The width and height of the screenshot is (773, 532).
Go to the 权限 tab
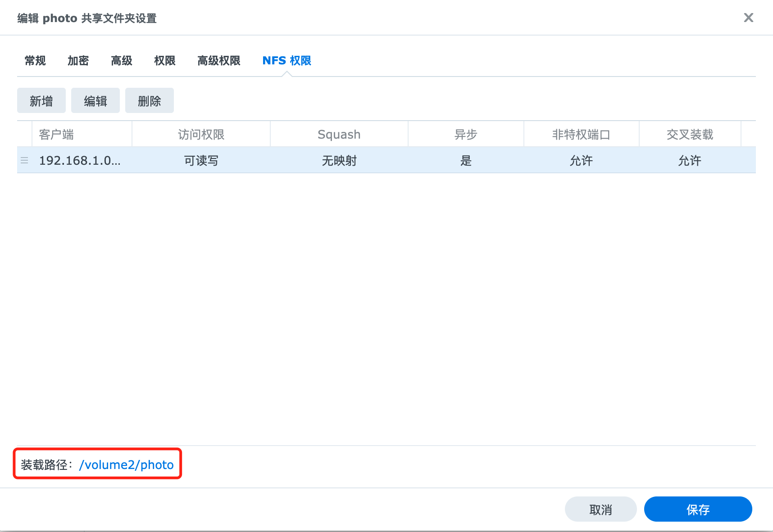tap(165, 61)
